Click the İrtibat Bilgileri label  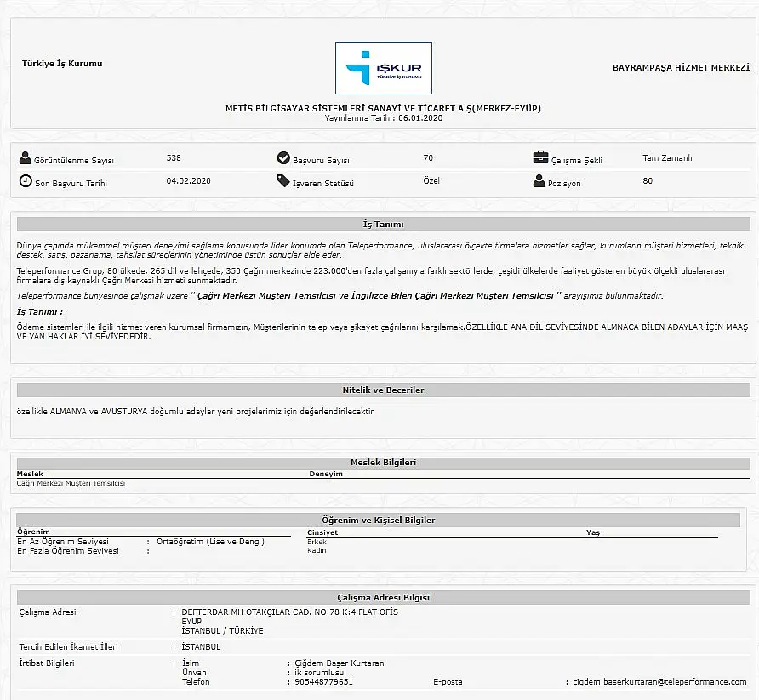click(x=47, y=663)
